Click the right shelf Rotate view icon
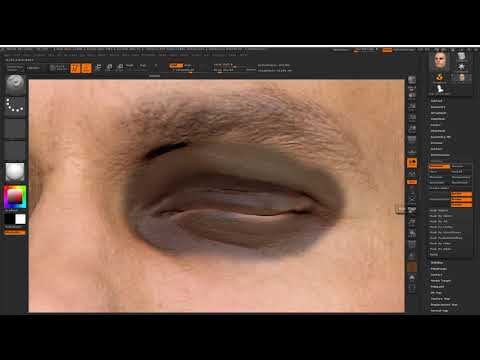 click(412, 233)
